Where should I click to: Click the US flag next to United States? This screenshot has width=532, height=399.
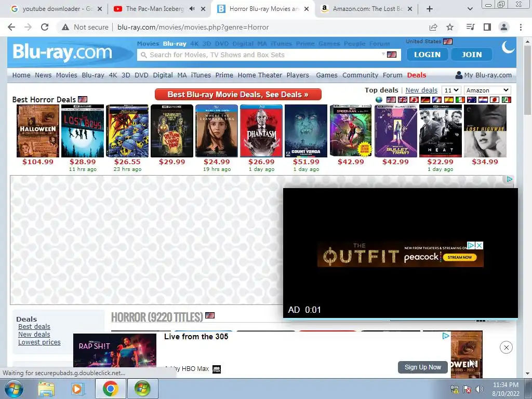pyautogui.click(x=448, y=42)
